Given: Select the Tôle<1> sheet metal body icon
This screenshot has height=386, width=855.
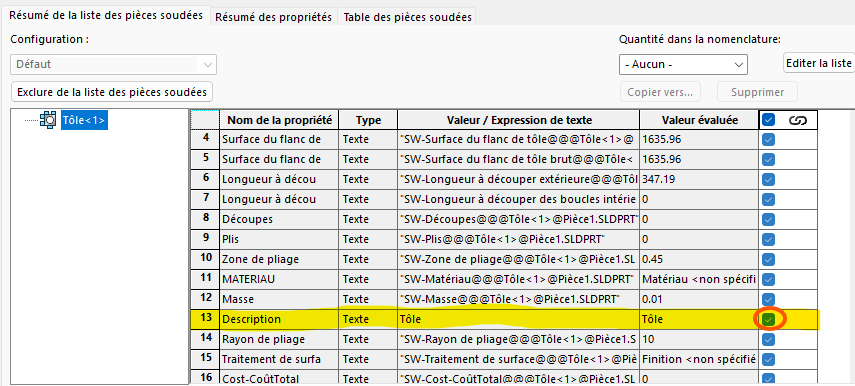Looking at the screenshot, I should [x=48, y=119].
